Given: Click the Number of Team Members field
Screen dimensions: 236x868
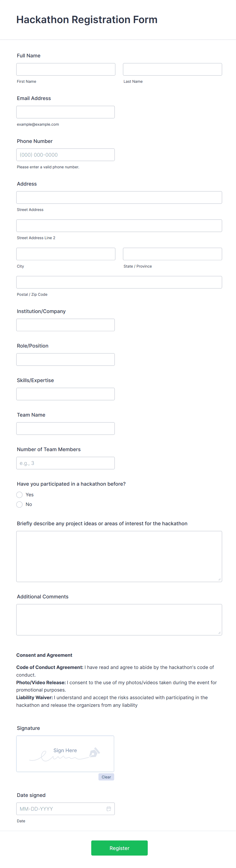Looking at the screenshot, I should [65, 463].
